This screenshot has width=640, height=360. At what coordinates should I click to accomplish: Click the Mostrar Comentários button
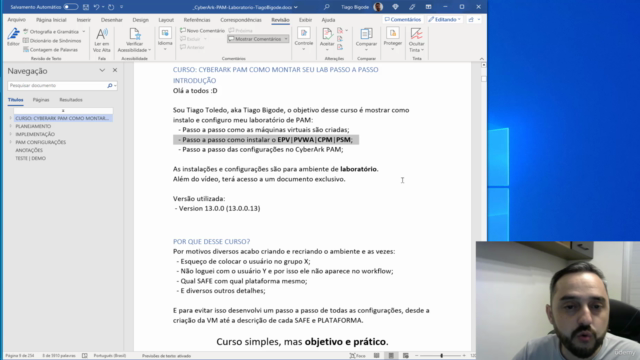tap(255, 39)
